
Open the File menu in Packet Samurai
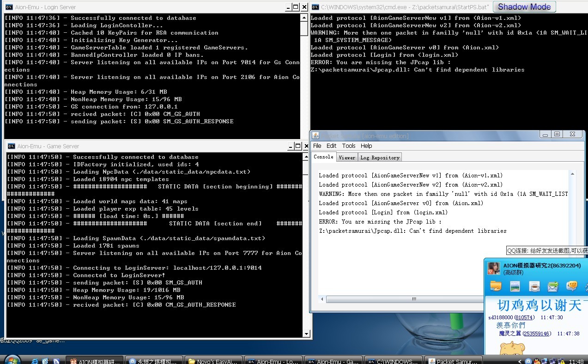point(317,146)
